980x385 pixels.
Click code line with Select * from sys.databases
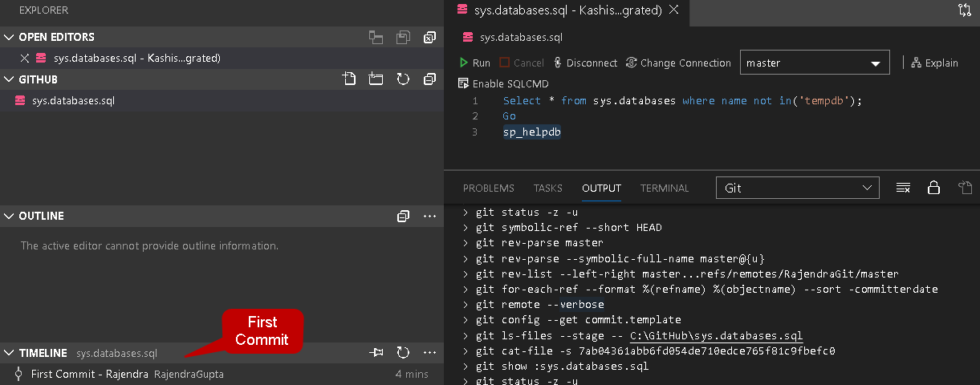coord(682,101)
